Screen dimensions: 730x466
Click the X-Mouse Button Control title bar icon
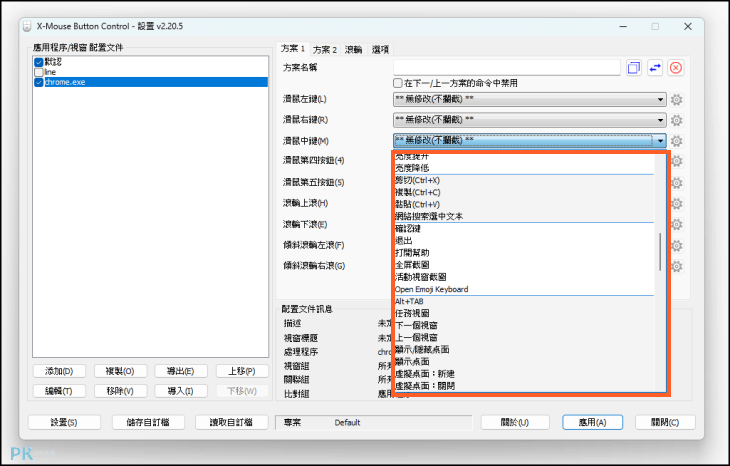tap(27, 27)
